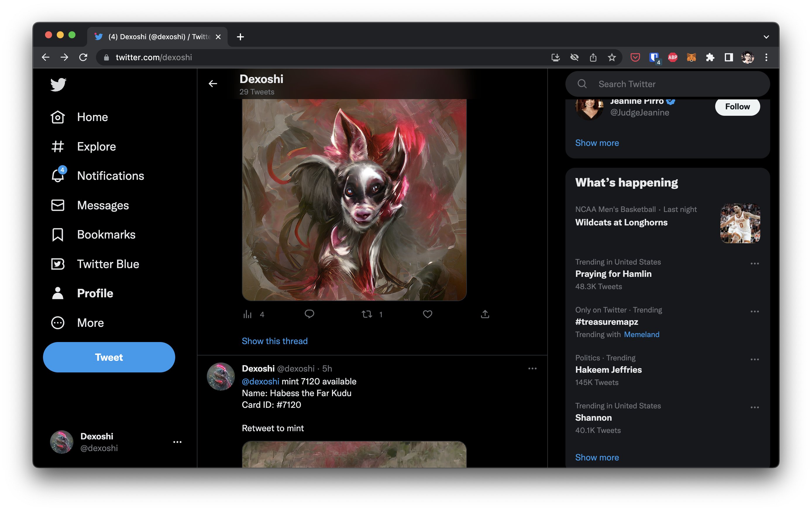Screen dimensions: 812x511
Task: Open Chrome three-dot menu
Action: coord(766,57)
